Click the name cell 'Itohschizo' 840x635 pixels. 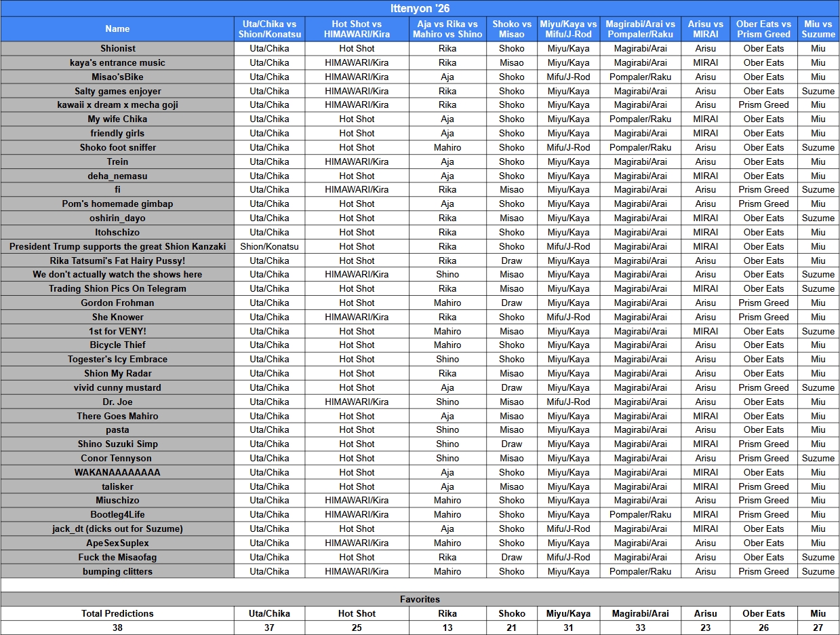pyautogui.click(x=117, y=232)
